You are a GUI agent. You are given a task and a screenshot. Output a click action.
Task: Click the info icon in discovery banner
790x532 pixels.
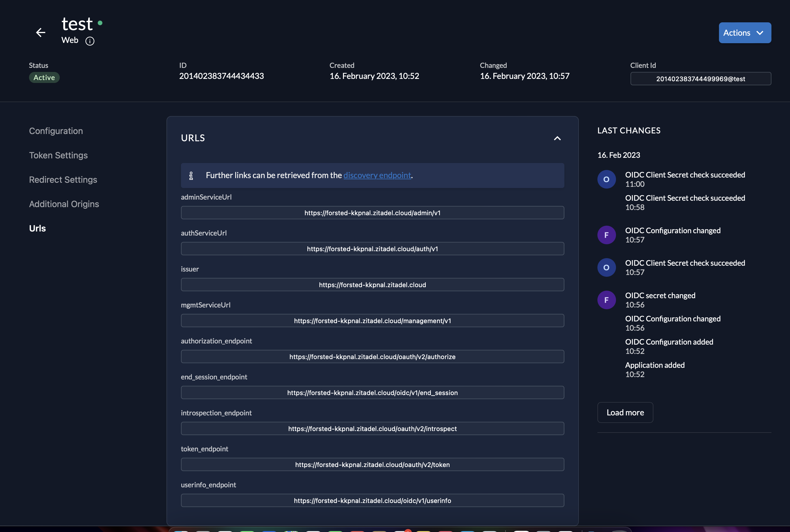tap(191, 176)
